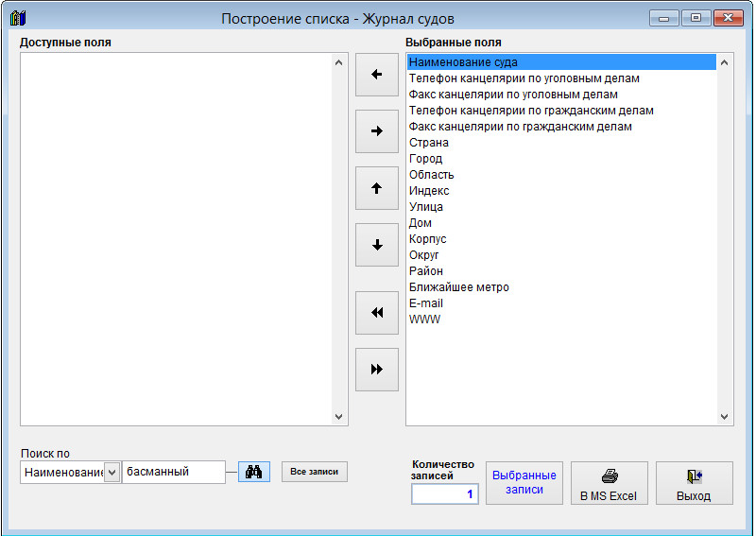Viewport: 756px width, 536px height.
Task: Click the application icon in title bar
Action: click(17, 18)
